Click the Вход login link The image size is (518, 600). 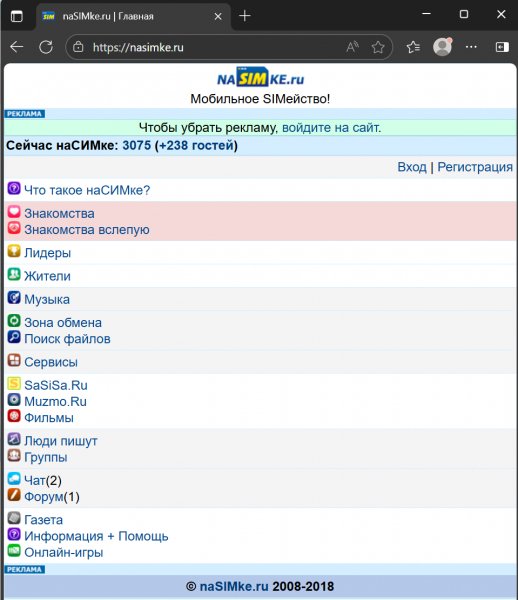point(412,167)
